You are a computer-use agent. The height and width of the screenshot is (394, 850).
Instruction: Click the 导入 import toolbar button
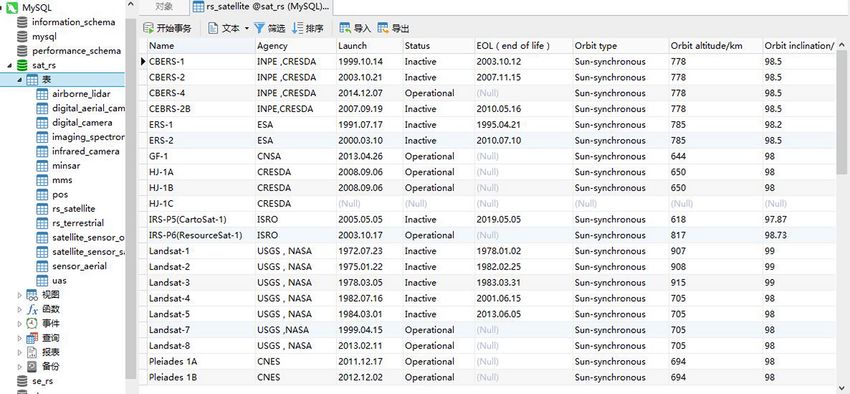click(355, 28)
